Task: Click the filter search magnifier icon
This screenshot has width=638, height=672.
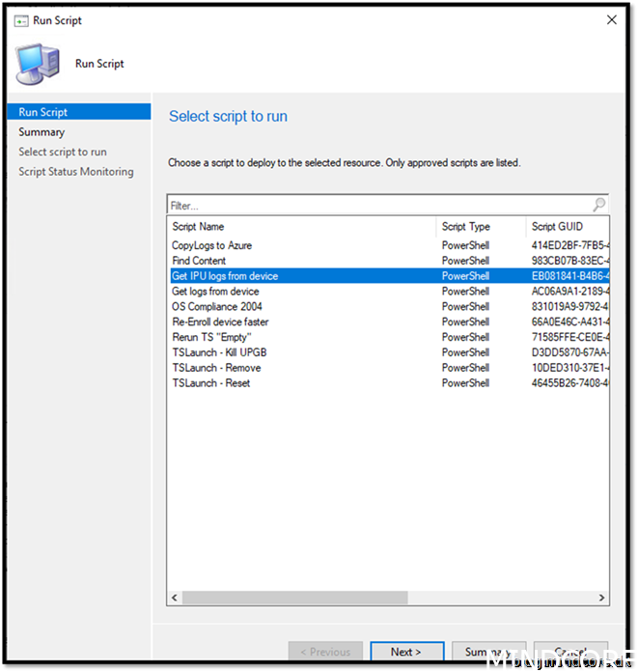Action: tap(599, 205)
